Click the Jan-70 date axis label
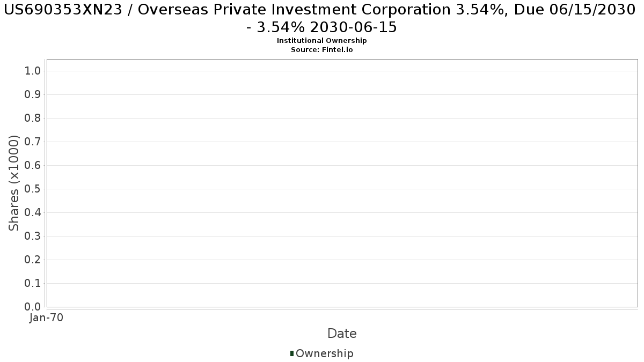This screenshot has width=644, height=362. click(47, 318)
